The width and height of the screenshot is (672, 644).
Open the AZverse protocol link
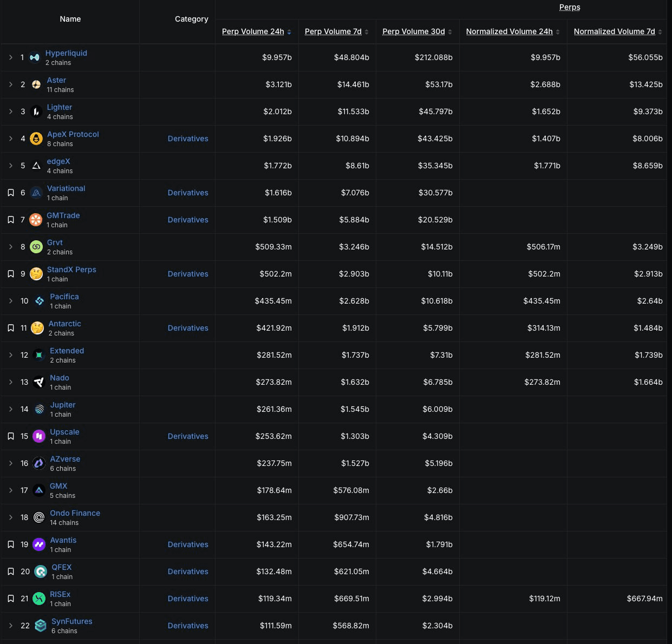[65, 459]
